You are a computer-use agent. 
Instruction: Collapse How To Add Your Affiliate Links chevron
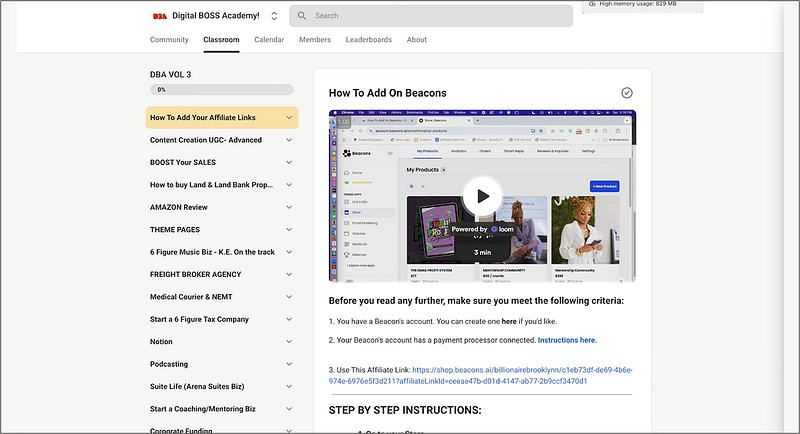289,118
